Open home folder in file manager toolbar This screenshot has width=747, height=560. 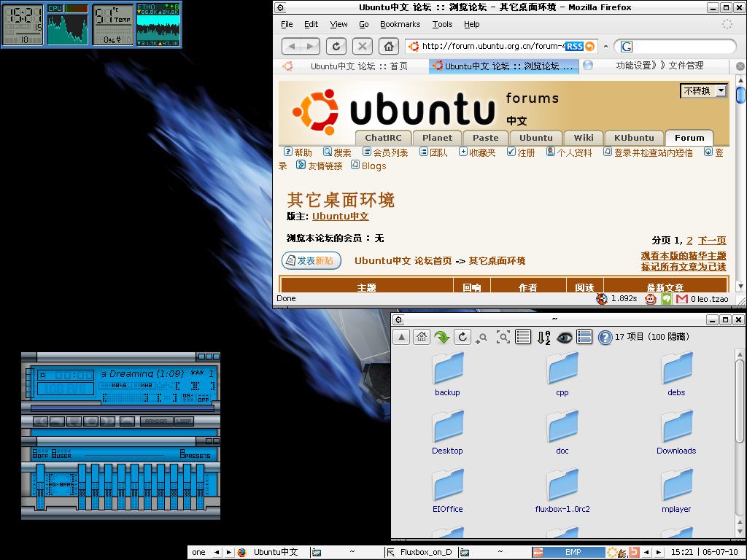click(422, 337)
